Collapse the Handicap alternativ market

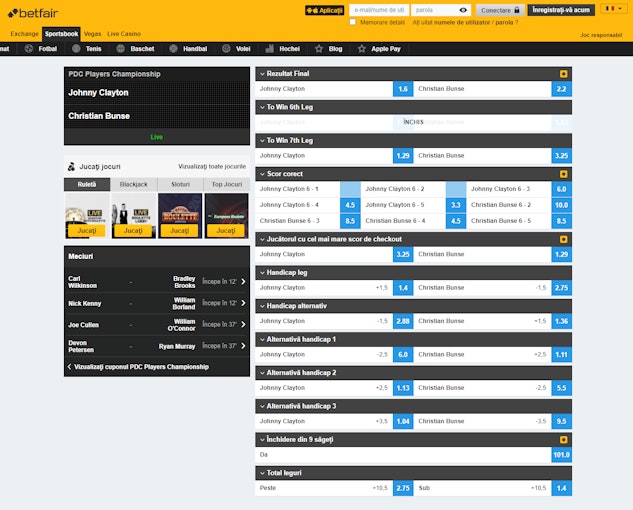pyautogui.click(x=262, y=306)
